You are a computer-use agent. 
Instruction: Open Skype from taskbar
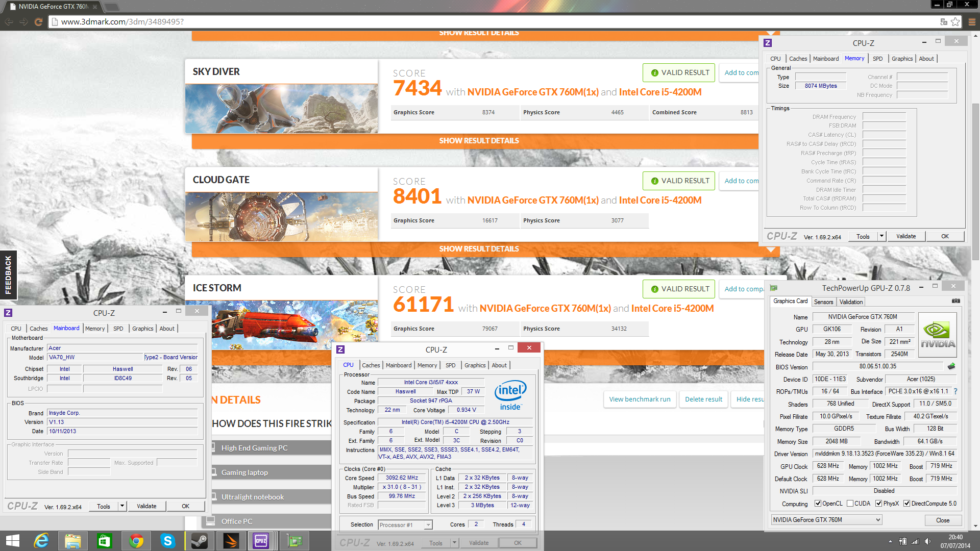(x=167, y=541)
